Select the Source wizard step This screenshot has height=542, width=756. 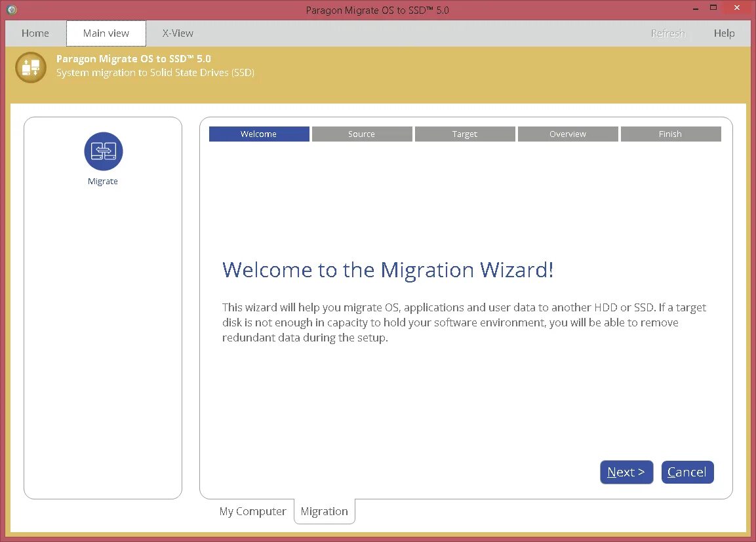pyautogui.click(x=362, y=134)
